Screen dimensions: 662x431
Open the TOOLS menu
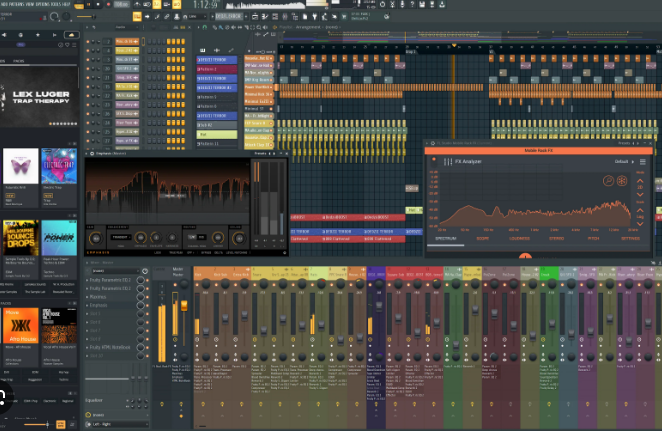(x=55, y=4)
